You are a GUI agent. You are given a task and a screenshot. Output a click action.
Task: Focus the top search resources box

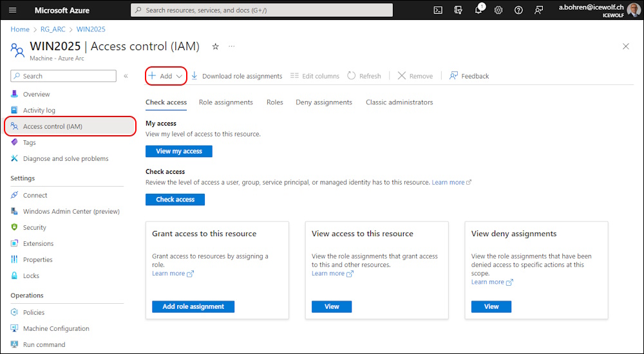[261, 10]
